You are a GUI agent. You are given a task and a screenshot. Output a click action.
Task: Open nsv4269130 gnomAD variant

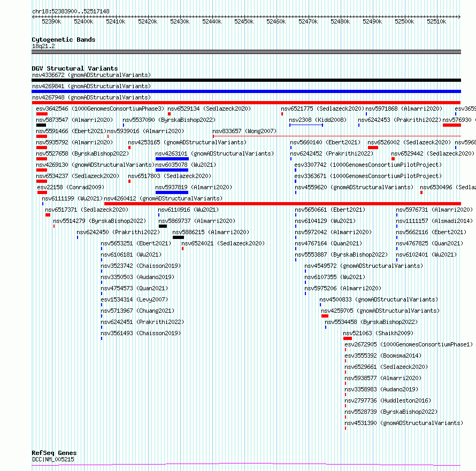95,165
